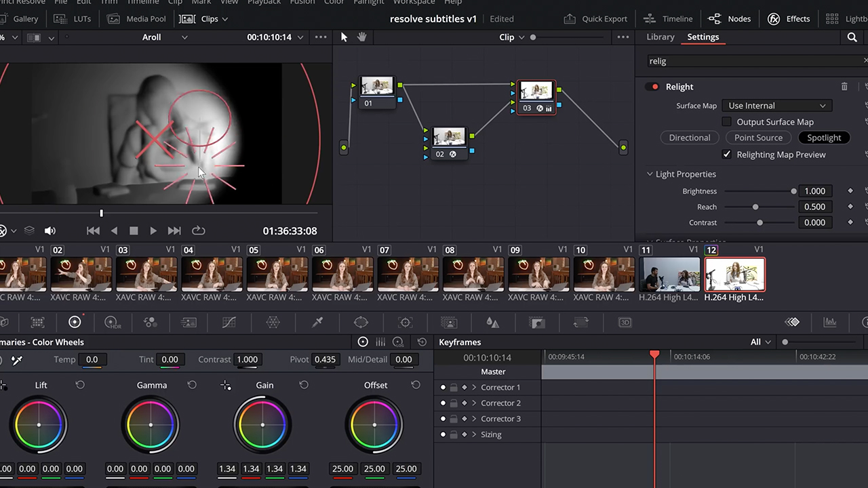Toggle lock on Corrector 2 track
Screen dimensions: 868x488
pyautogui.click(x=454, y=403)
